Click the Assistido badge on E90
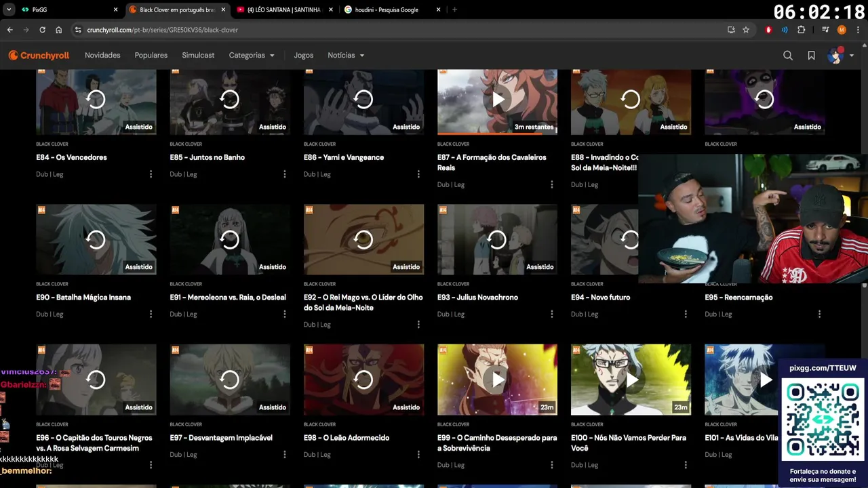The image size is (868, 488). pos(138,267)
